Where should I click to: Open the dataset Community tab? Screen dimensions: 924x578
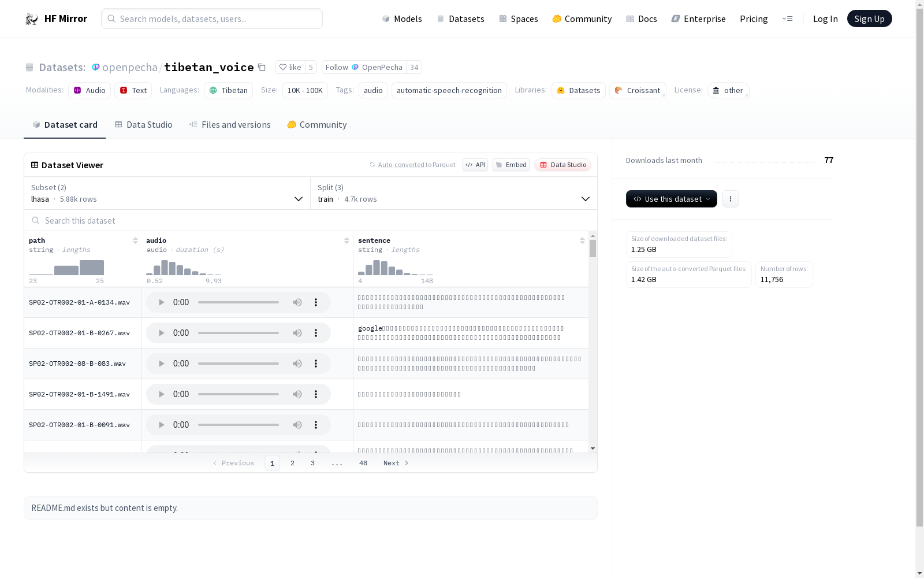point(317,125)
